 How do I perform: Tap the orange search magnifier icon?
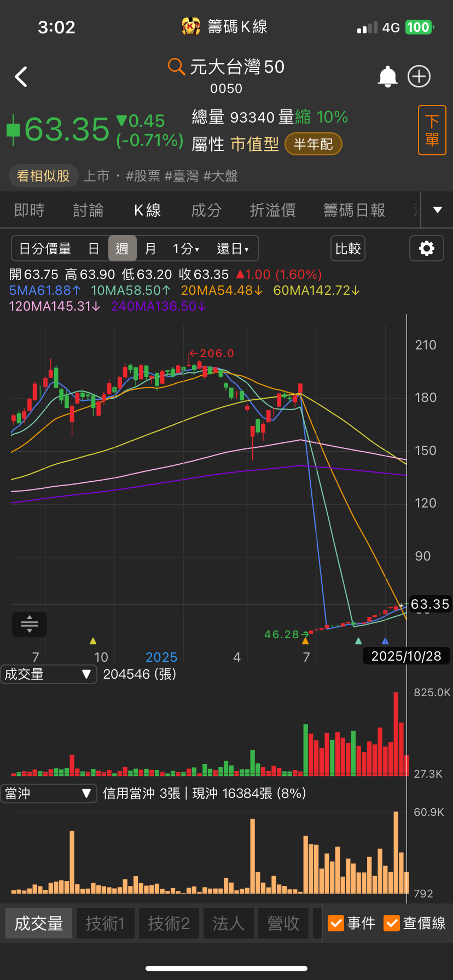pyautogui.click(x=176, y=67)
